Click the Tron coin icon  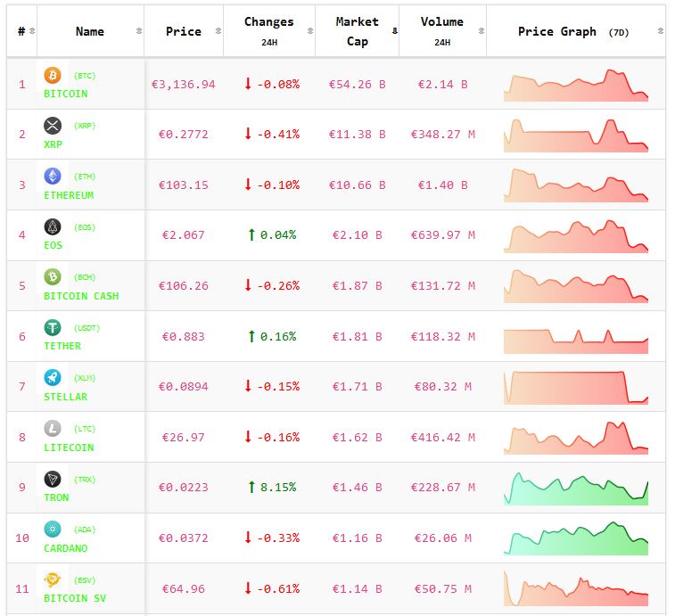tap(53, 479)
